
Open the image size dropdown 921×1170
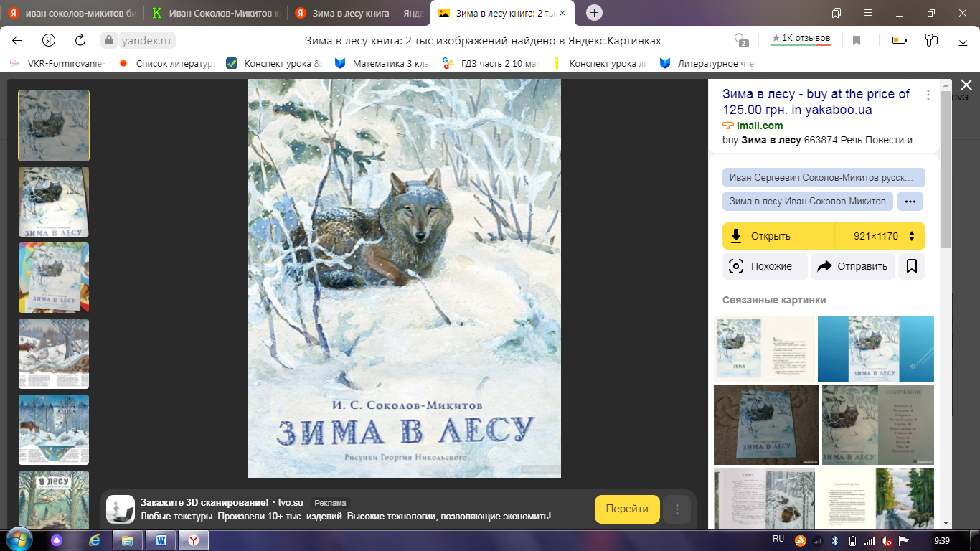pyautogui.click(x=881, y=236)
